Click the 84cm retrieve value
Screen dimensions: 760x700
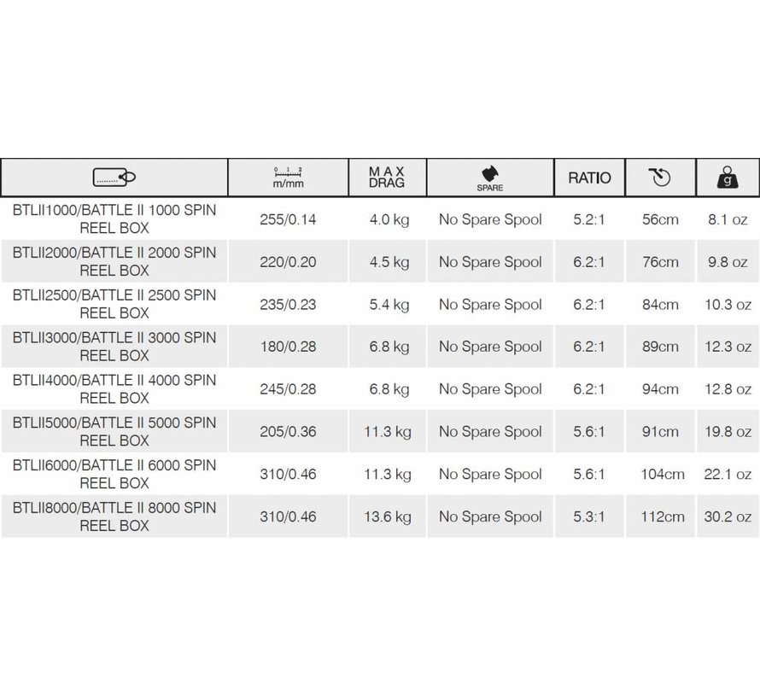pos(660,305)
